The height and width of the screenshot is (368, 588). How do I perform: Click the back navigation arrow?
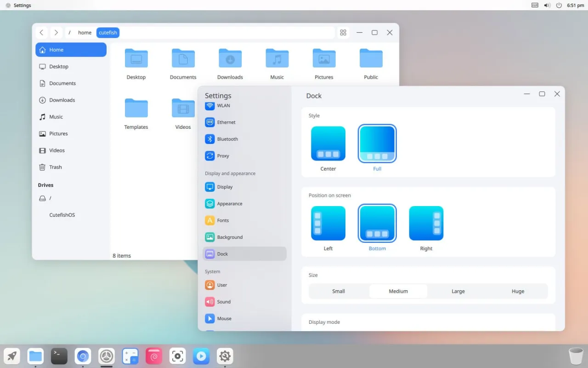pos(41,33)
